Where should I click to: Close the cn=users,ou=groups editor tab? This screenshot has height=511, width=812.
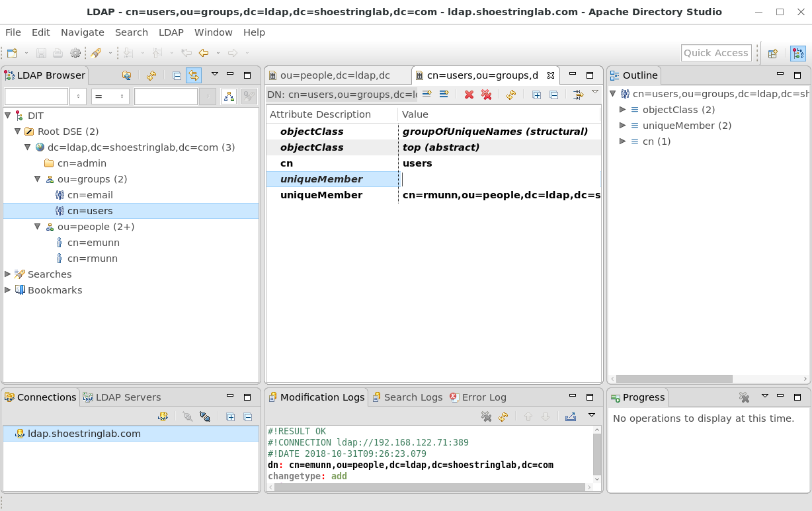pyautogui.click(x=551, y=75)
